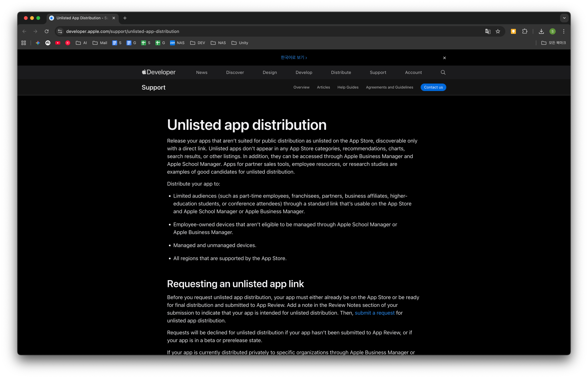Close the Unlisted App Distribution tab

[x=114, y=18]
